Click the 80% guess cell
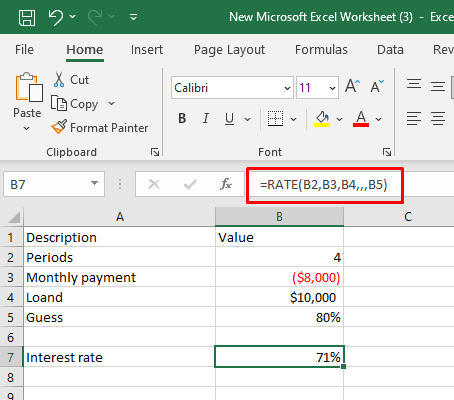The width and height of the screenshot is (454, 400). click(279, 317)
